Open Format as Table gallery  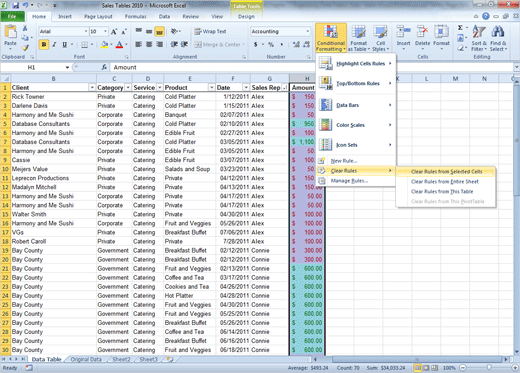[359, 38]
